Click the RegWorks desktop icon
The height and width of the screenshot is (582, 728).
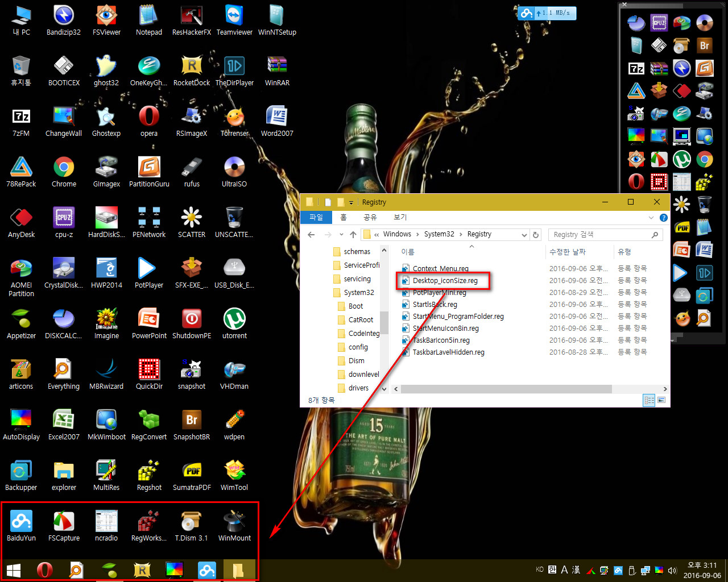[x=149, y=526]
